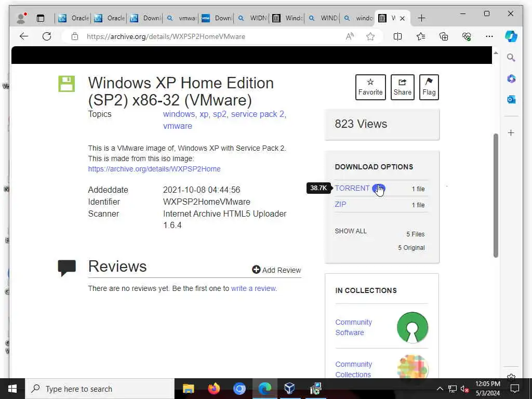
Task: Click Add Review
Action: pyautogui.click(x=276, y=270)
